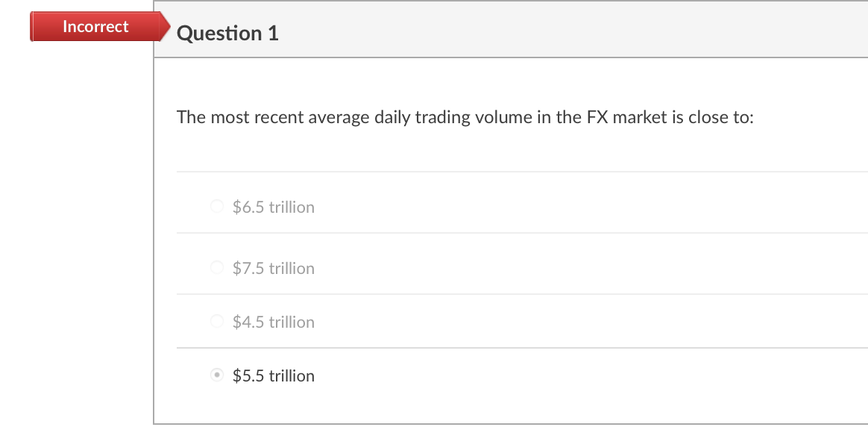Click the $4.5 trillion answer label
Image resolution: width=868 pixels, height=430 pixels.
273,322
